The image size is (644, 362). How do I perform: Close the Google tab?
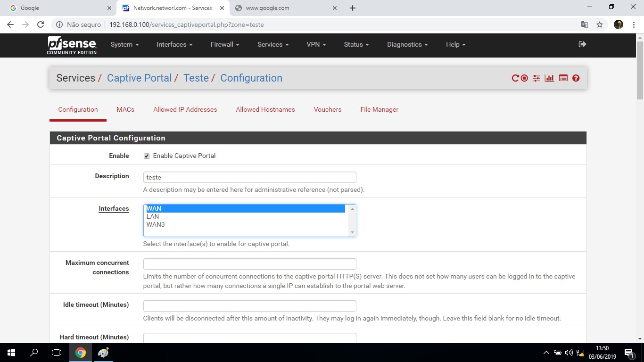pos(109,8)
